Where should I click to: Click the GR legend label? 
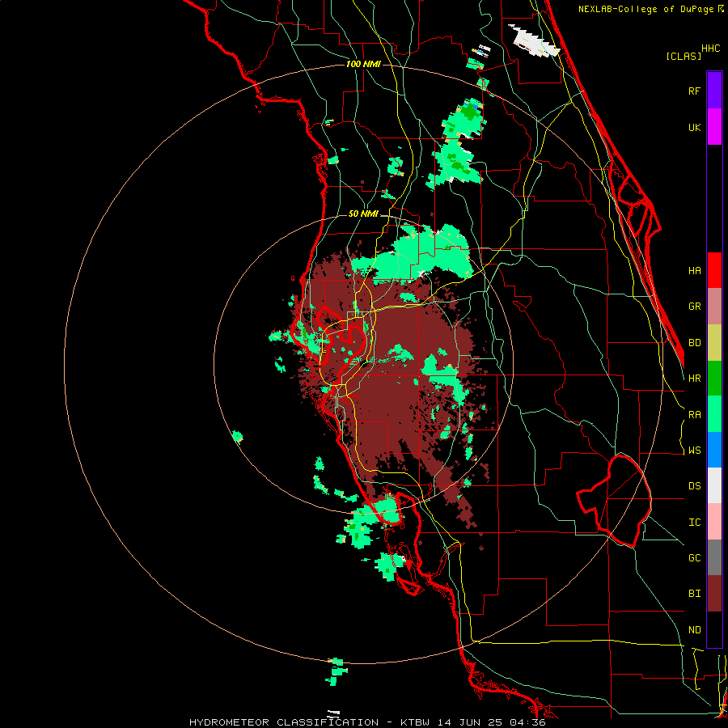[x=694, y=307]
